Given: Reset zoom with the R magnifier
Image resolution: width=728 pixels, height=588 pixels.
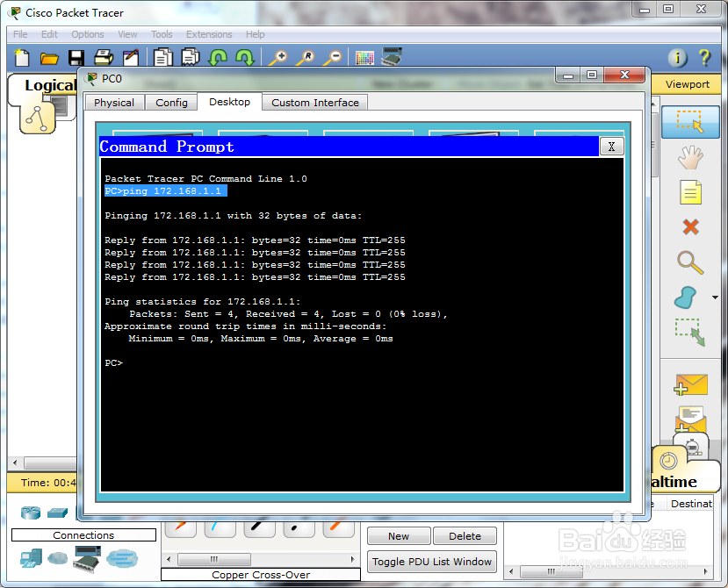Looking at the screenshot, I should point(306,58).
